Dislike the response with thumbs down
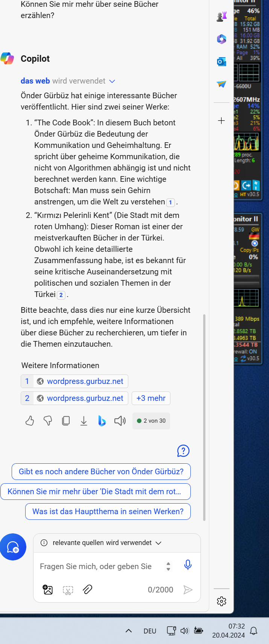The width and height of the screenshot is (269, 644). [x=48, y=421]
